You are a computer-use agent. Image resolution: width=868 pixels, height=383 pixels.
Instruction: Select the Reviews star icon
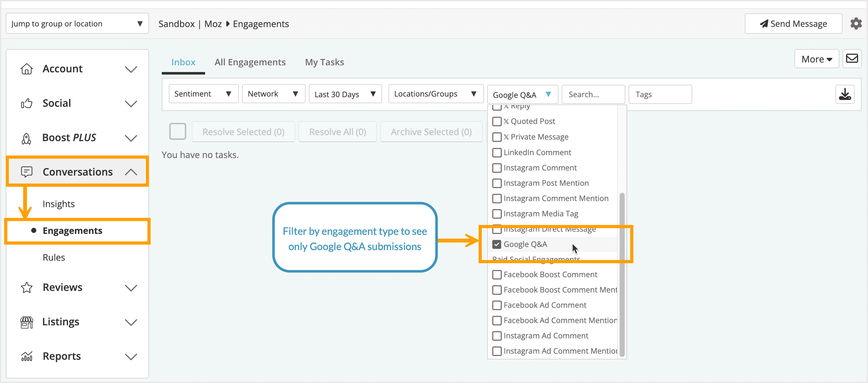27,287
